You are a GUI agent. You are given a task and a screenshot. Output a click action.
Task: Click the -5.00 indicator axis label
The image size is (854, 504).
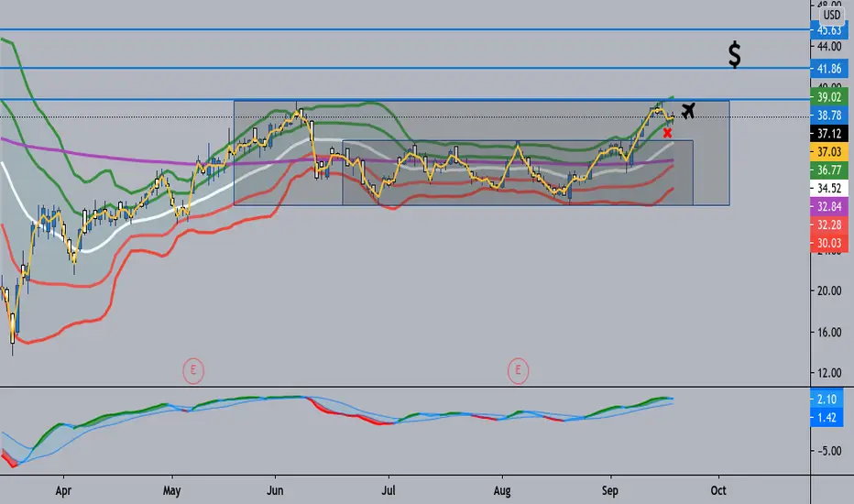coord(828,451)
